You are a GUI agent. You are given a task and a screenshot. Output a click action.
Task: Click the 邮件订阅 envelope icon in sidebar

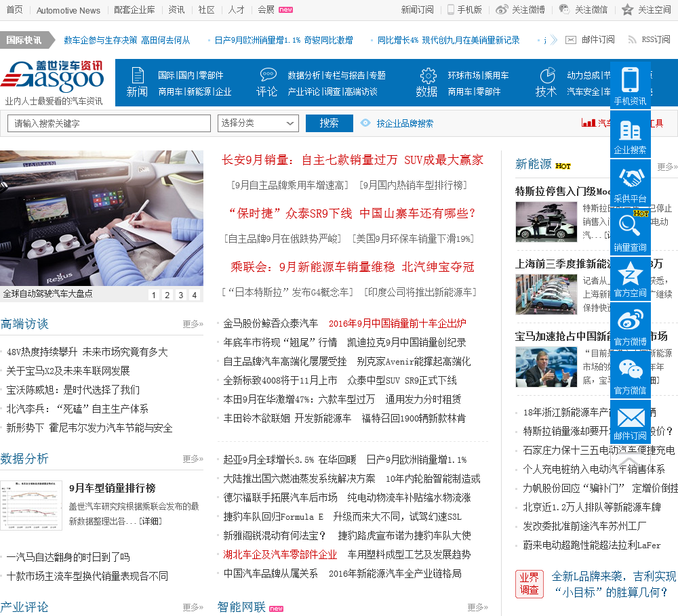coord(630,422)
